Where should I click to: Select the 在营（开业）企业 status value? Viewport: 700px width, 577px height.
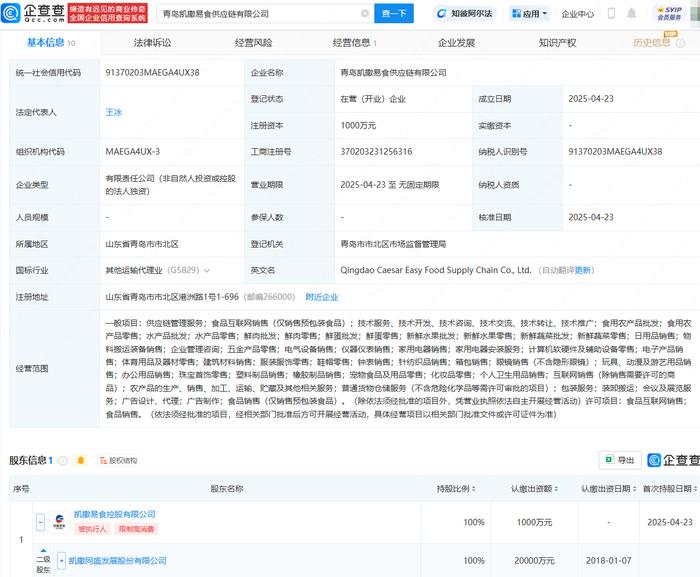[373, 99]
